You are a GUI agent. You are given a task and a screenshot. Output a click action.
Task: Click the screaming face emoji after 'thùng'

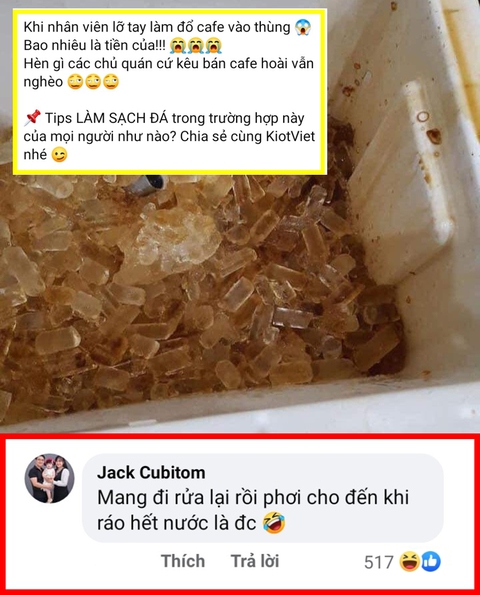pyautogui.click(x=303, y=27)
